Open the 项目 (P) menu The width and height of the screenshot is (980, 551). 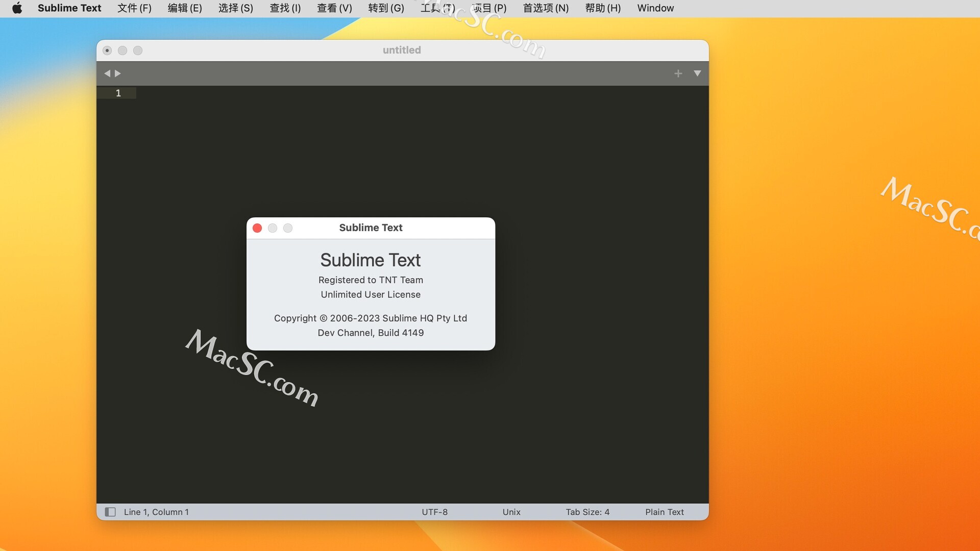click(x=489, y=8)
